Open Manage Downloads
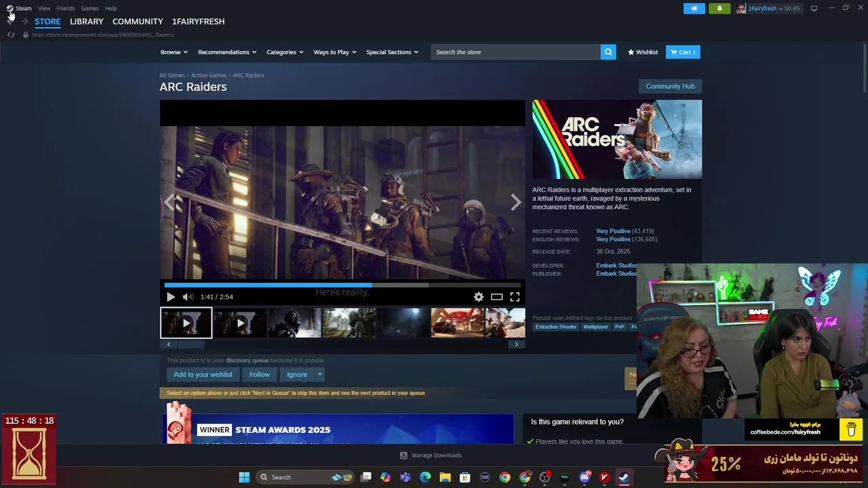 [431, 455]
